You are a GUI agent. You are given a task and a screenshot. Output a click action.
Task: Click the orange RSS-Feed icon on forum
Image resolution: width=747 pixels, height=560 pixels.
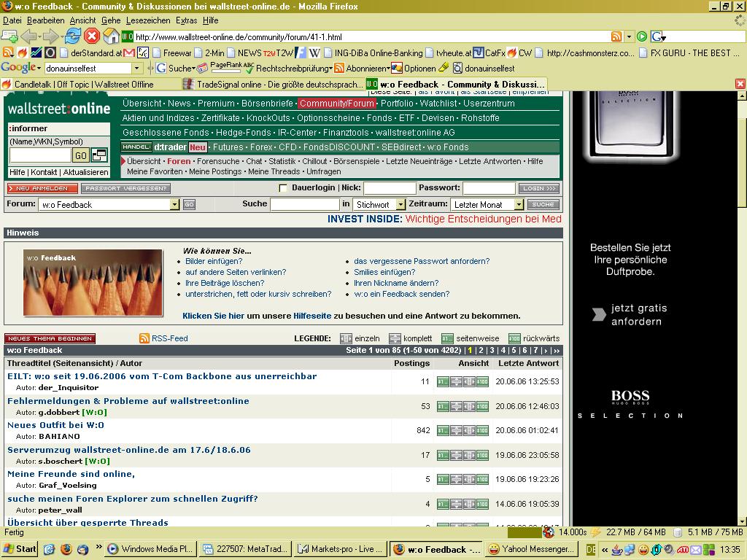click(x=144, y=338)
